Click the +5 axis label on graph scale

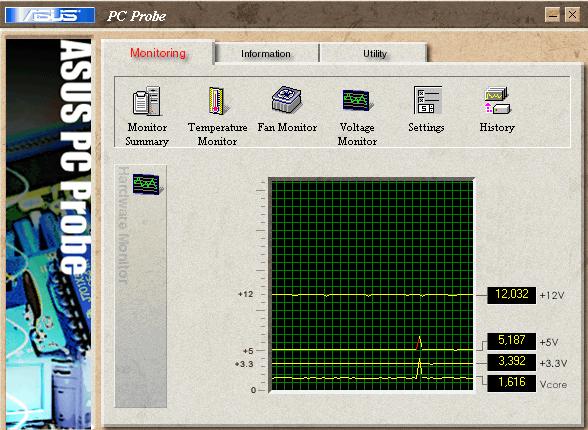(248, 351)
